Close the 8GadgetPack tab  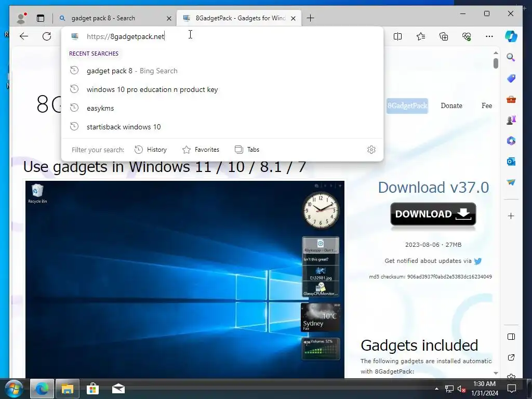[294, 18]
